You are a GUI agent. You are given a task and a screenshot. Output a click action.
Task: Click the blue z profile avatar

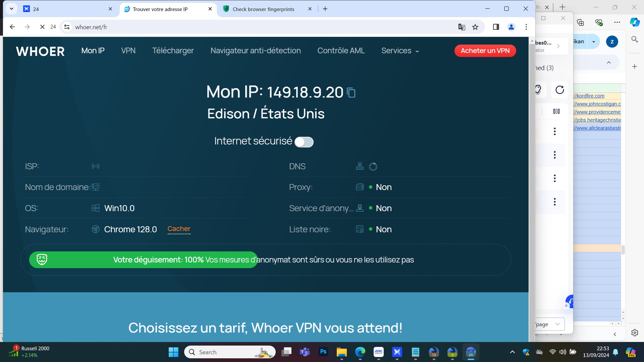pyautogui.click(x=612, y=42)
